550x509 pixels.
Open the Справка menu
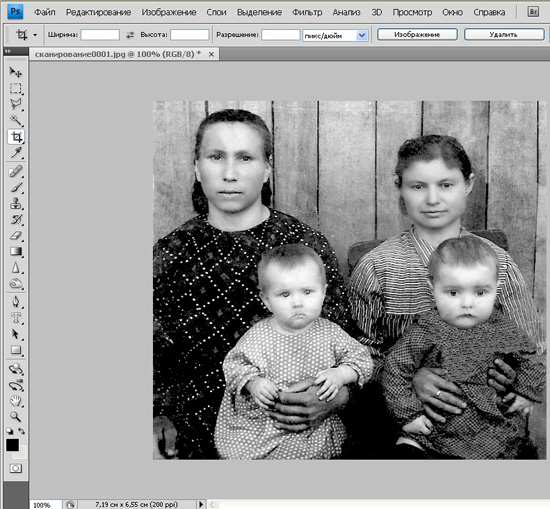(489, 12)
